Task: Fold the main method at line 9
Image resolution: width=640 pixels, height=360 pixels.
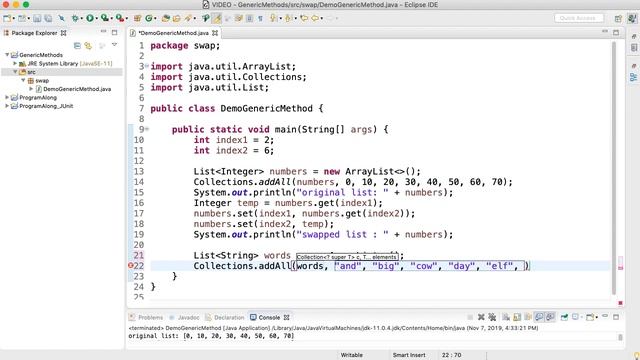Action: click(x=147, y=129)
